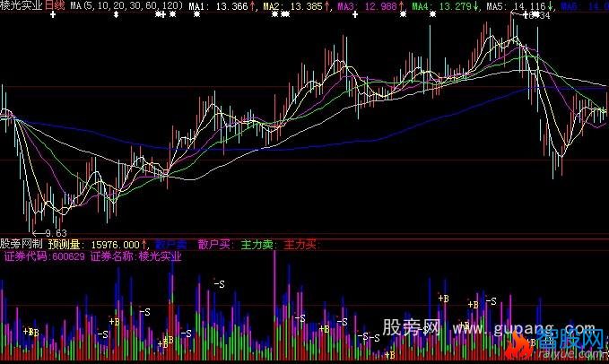Viewport: 609px width, 364px height.
Task: Click the 预测量: 15976.000 readout
Action: [97, 245]
